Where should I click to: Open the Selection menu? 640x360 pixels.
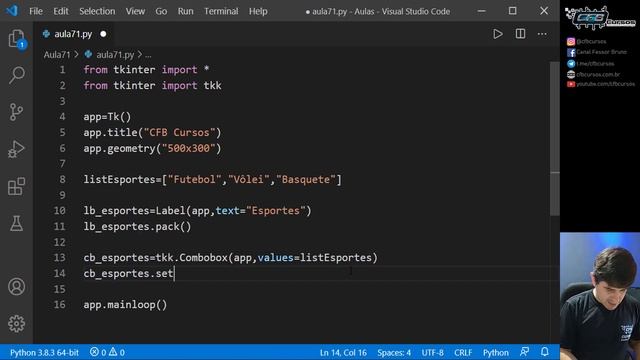pos(97,11)
